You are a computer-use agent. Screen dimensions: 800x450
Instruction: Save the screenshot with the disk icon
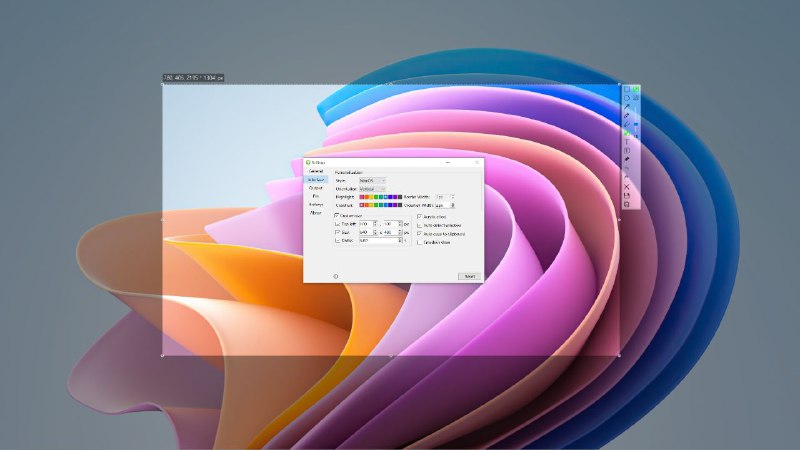(627, 195)
